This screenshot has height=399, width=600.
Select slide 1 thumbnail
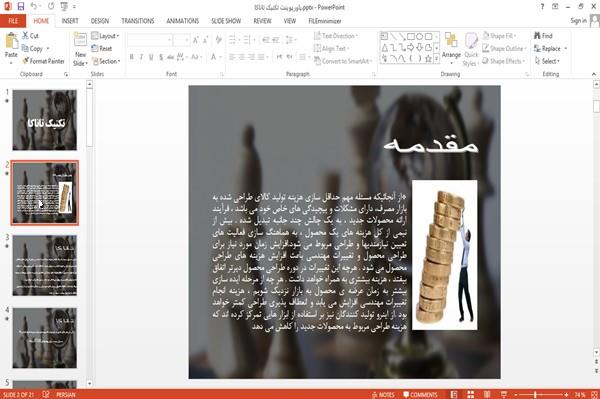point(45,120)
